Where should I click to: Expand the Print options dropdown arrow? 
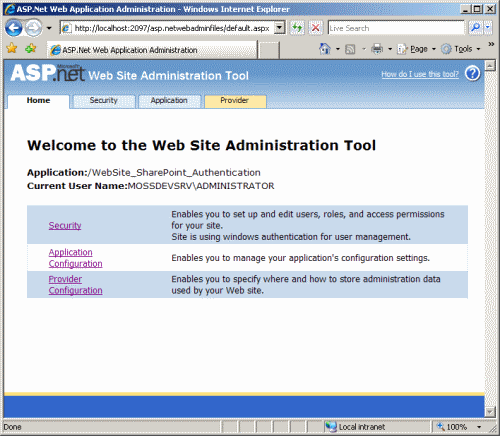(390, 49)
